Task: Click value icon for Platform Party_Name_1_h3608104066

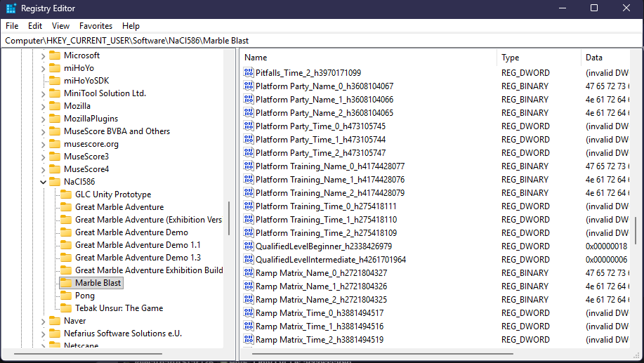Action: click(x=249, y=100)
